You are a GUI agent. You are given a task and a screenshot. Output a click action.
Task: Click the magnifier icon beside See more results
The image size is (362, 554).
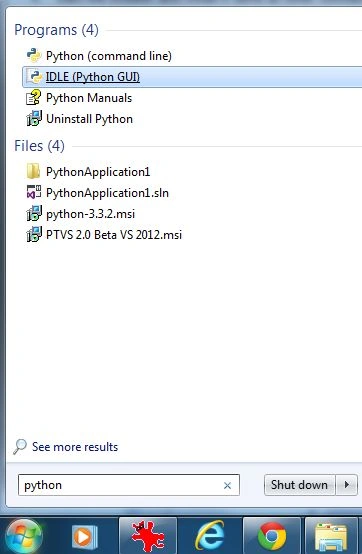(20, 447)
